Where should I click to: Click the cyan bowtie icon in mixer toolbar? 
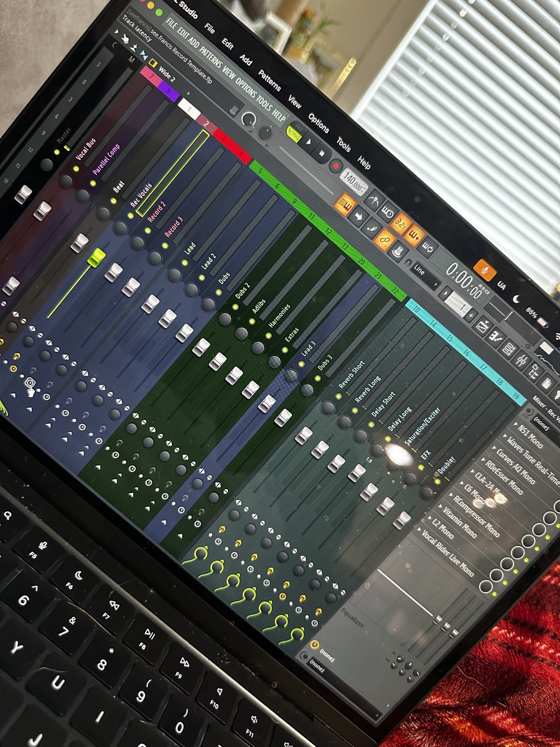(144, 55)
